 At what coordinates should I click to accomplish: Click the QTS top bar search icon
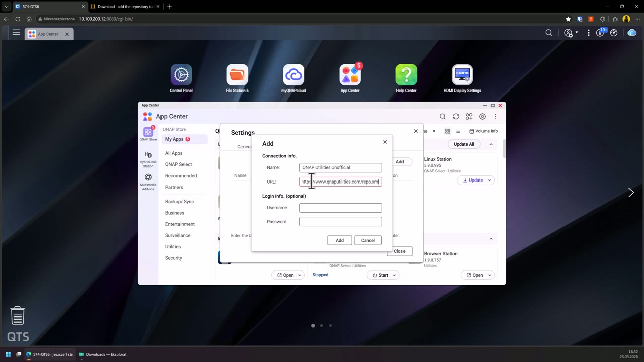549,33
